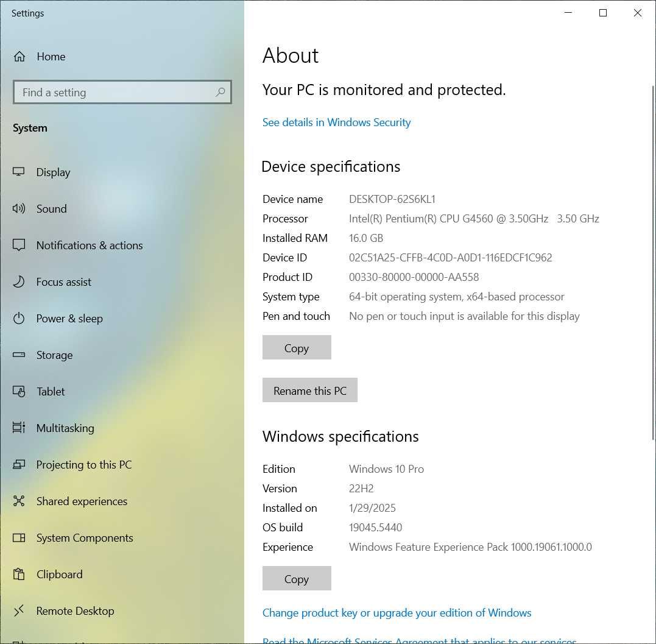Image resolution: width=656 pixels, height=644 pixels.
Task: Go to Shared experiences
Action: [x=122, y=501]
